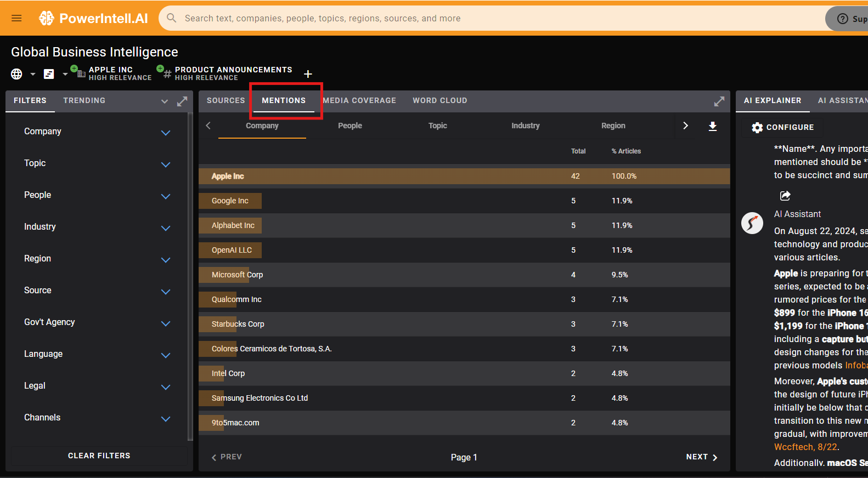Open the Media Coverage tab
Viewport: 868px width, 478px height.
click(x=359, y=101)
